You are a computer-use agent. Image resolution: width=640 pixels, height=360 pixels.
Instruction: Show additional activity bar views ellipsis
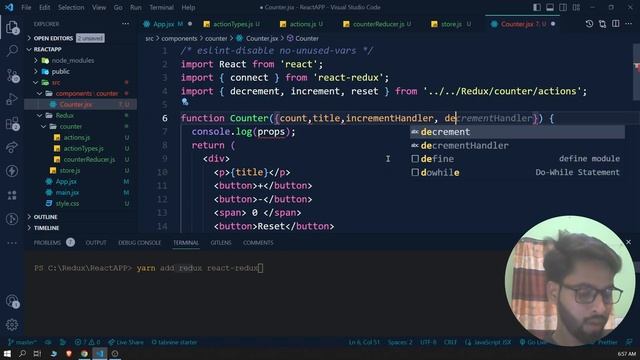pyautogui.click(x=12, y=243)
